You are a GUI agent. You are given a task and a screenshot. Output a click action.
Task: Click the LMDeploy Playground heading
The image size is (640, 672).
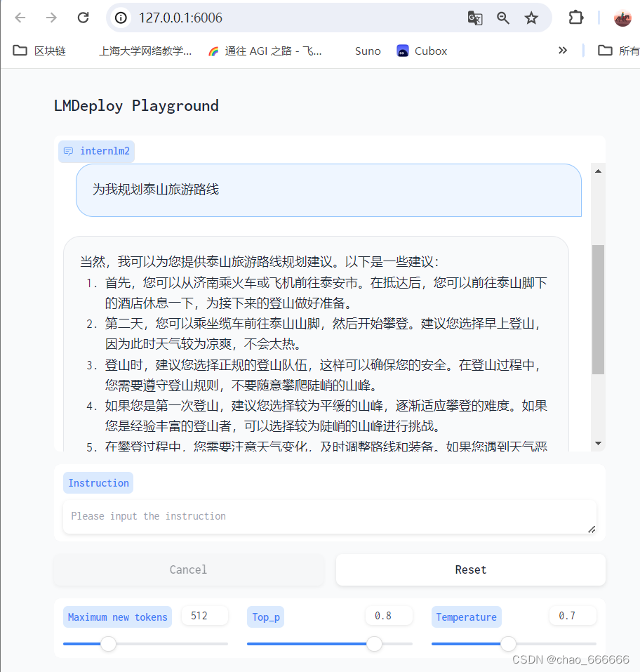click(x=136, y=106)
